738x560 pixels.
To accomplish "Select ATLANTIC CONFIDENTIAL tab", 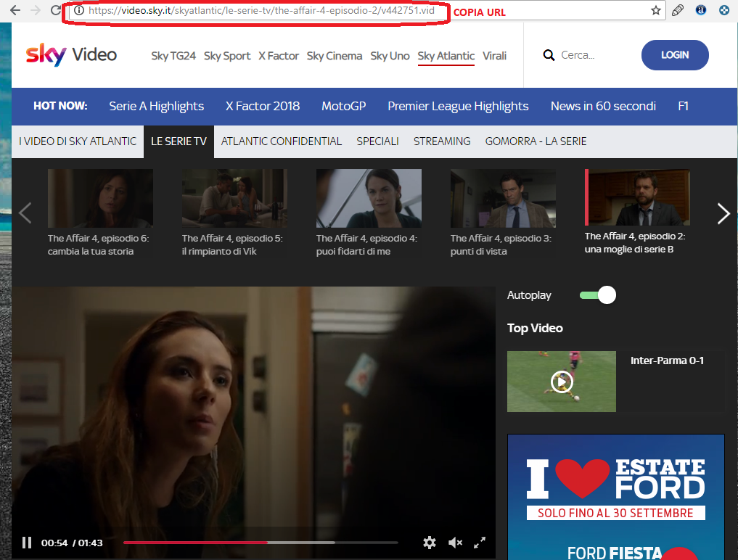I will [x=282, y=141].
